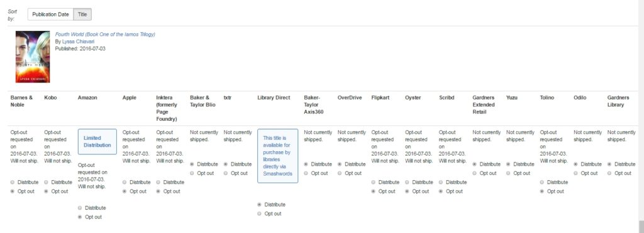Click the Kobo column header
The height and width of the screenshot is (233, 644).
(50, 98)
